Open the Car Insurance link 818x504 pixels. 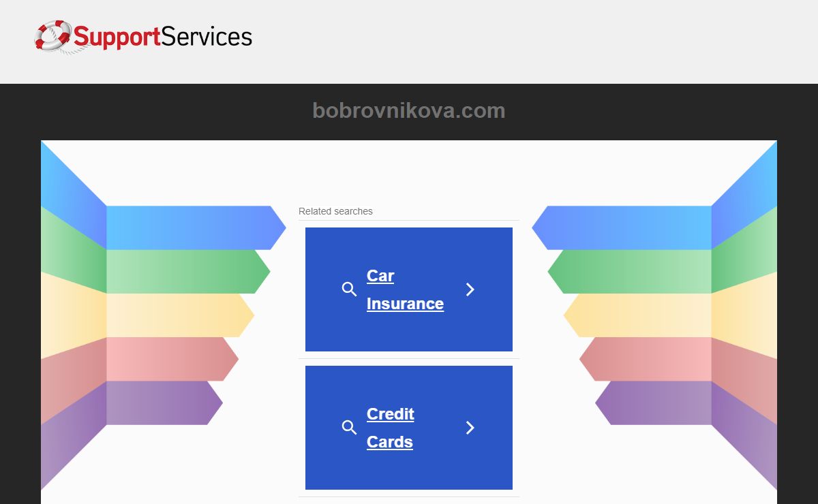(405, 289)
